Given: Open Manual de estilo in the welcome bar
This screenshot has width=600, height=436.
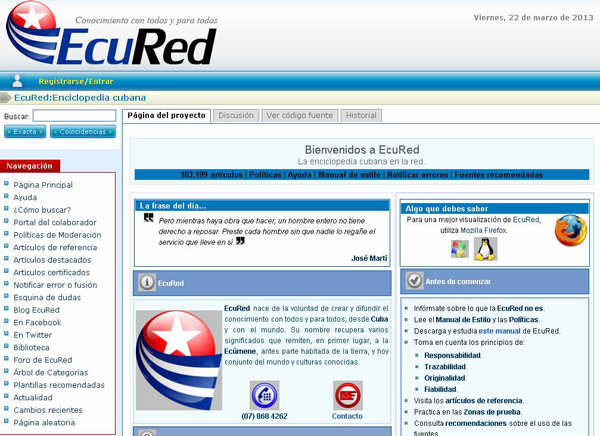Looking at the screenshot, I should pos(349,175).
